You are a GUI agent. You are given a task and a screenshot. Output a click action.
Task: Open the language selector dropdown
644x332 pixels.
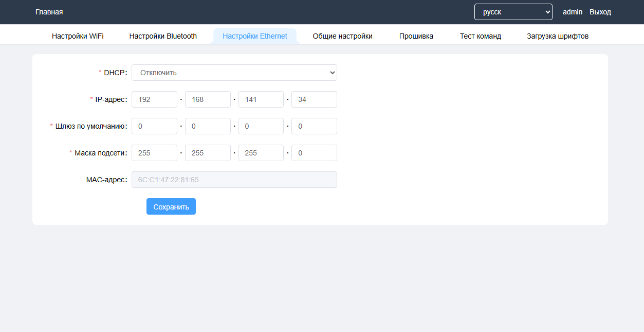click(x=513, y=12)
